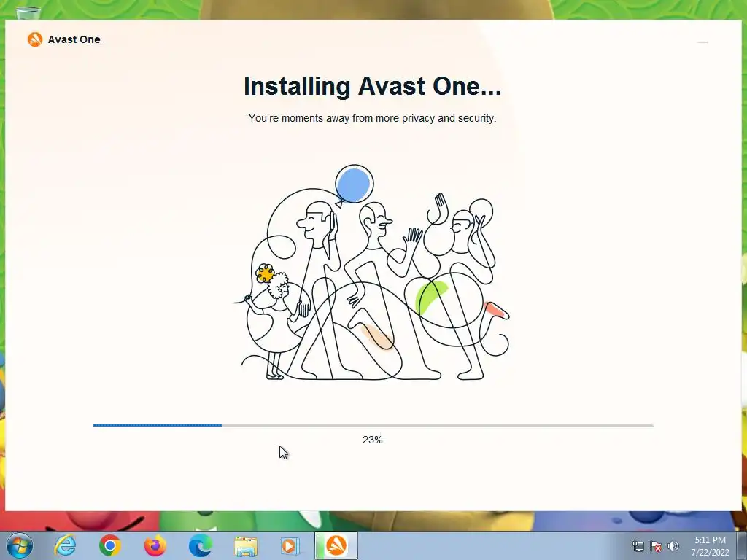Image resolution: width=747 pixels, height=560 pixels.
Task: Open Microsoft Edge from taskbar
Action: [201, 545]
